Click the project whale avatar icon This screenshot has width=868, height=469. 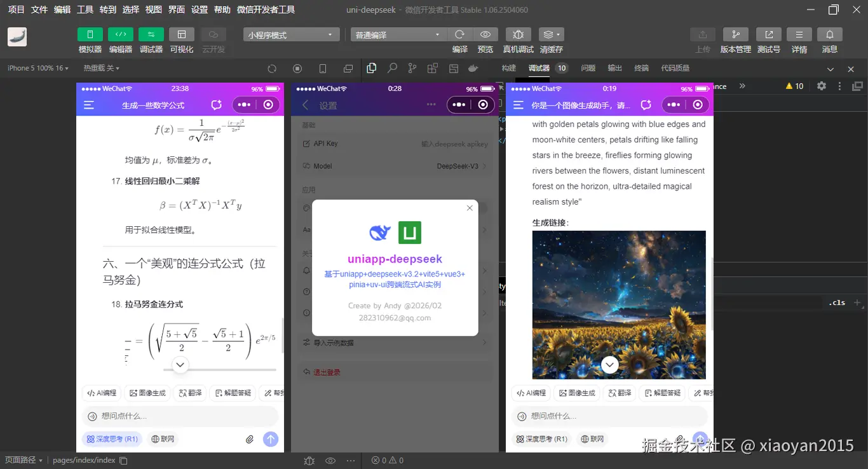17,37
